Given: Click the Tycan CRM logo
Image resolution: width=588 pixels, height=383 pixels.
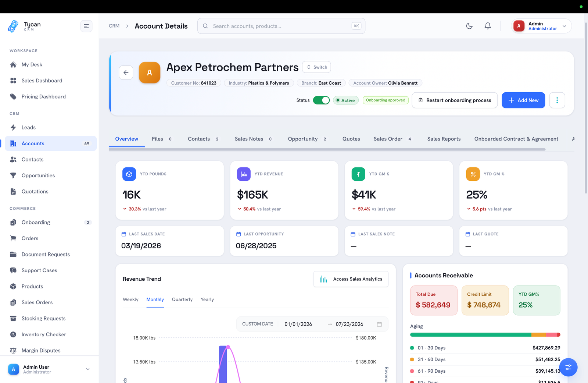Looking at the screenshot, I should pos(24,26).
